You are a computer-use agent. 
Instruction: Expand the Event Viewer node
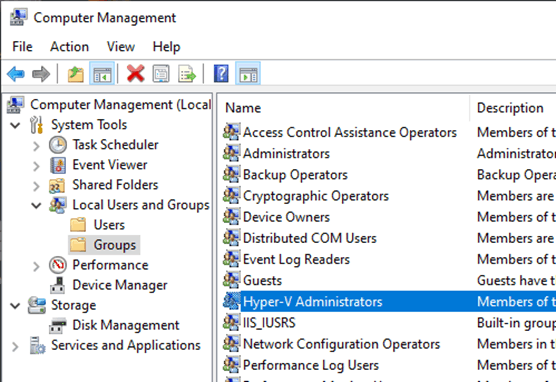click(36, 166)
